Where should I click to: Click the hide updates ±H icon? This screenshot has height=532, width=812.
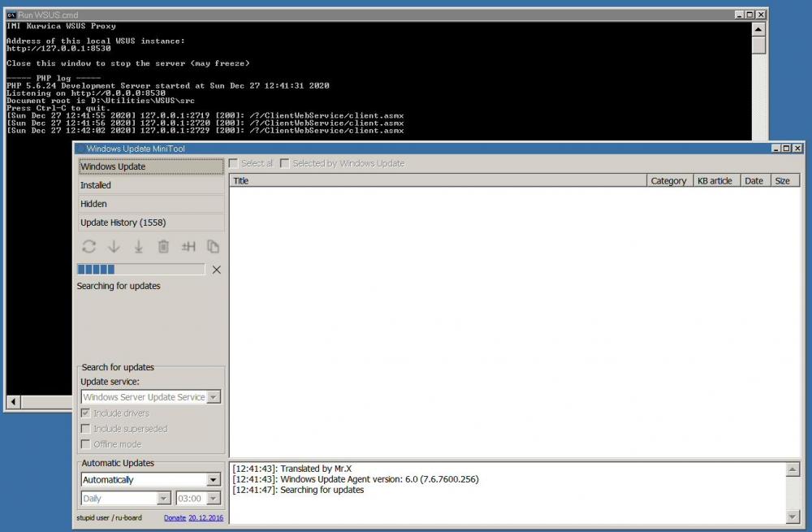[x=188, y=247]
